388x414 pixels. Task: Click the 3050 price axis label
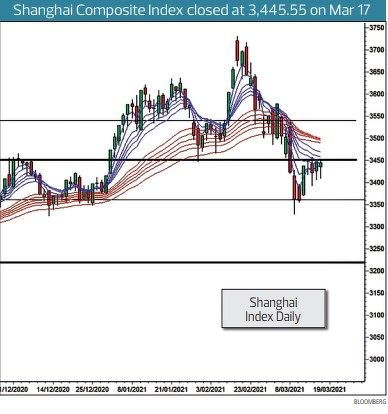(x=377, y=337)
